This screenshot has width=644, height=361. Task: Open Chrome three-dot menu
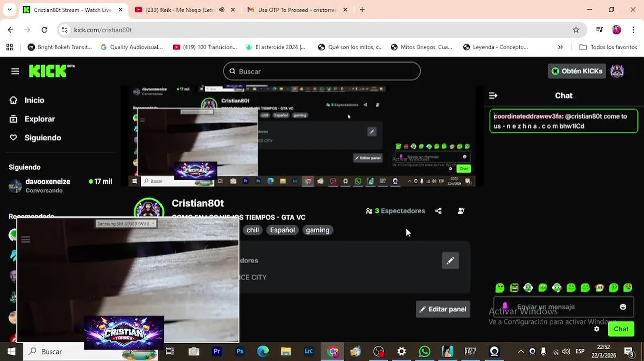coord(633,30)
